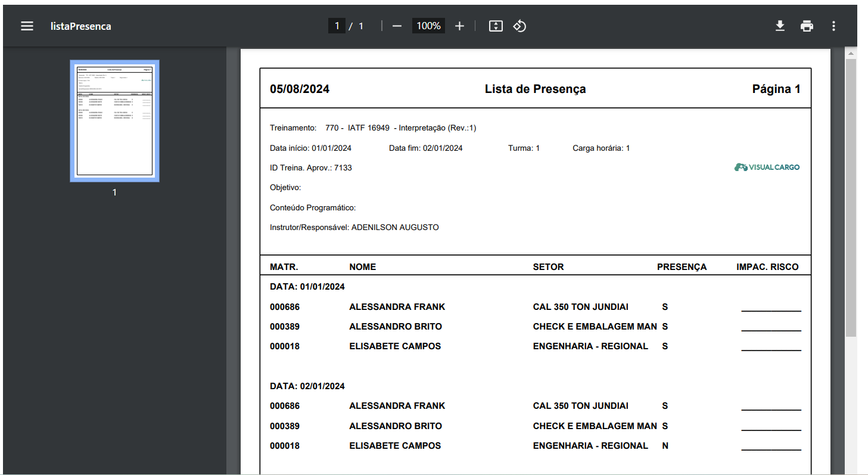Click the 100% zoom level field
The width and height of the screenshot is (868, 475).
(x=428, y=26)
